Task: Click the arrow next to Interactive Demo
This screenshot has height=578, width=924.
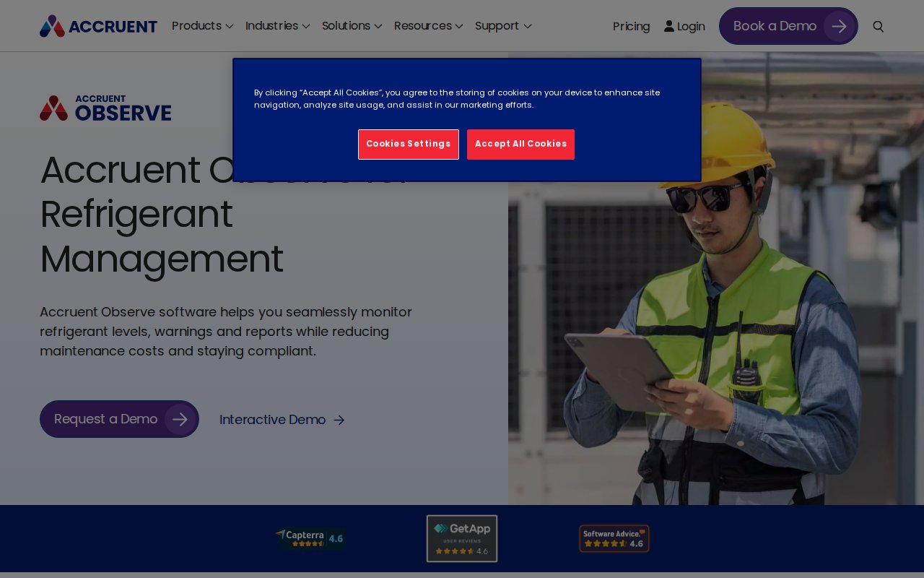Action: (x=339, y=420)
